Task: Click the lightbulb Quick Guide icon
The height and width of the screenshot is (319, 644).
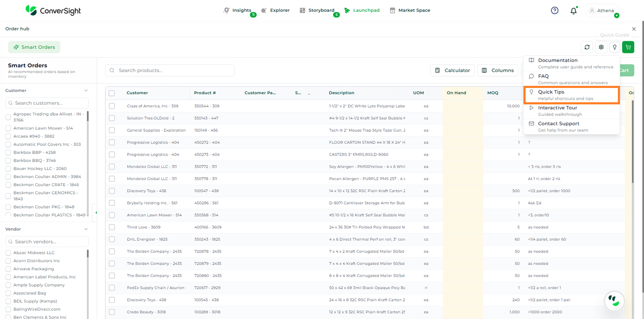Action: 614,47
